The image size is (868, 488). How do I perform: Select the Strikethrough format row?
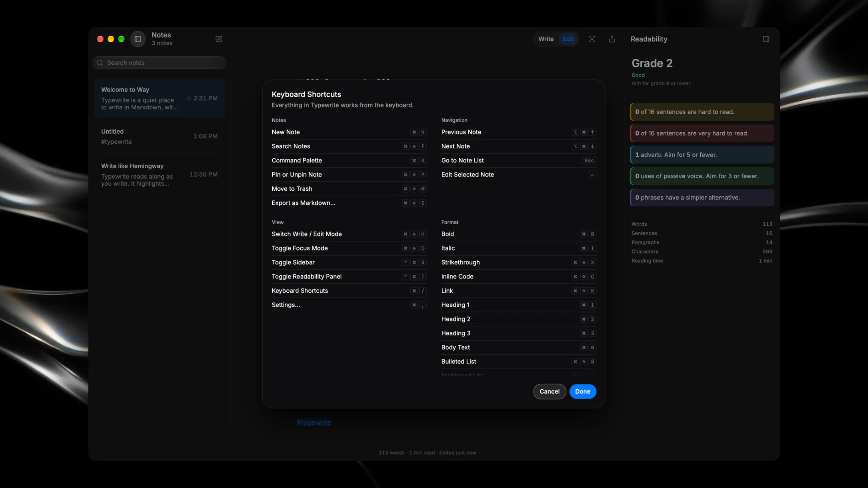pyautogui.click(x=519, y=262)
